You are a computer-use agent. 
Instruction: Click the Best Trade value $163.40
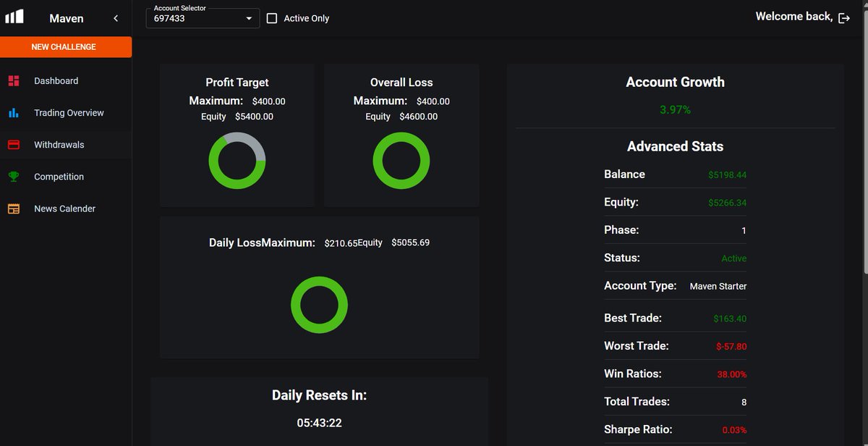tap(730, 319)
